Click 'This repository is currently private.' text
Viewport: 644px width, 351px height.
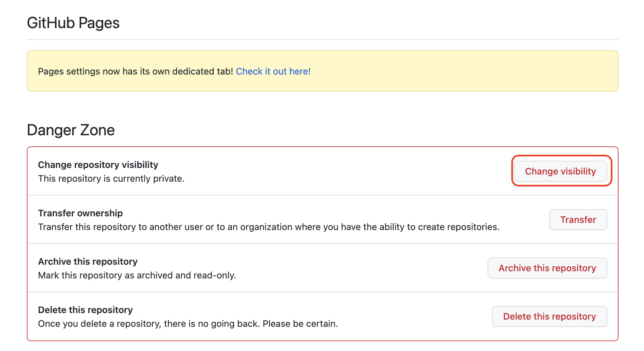pos(111,178)
